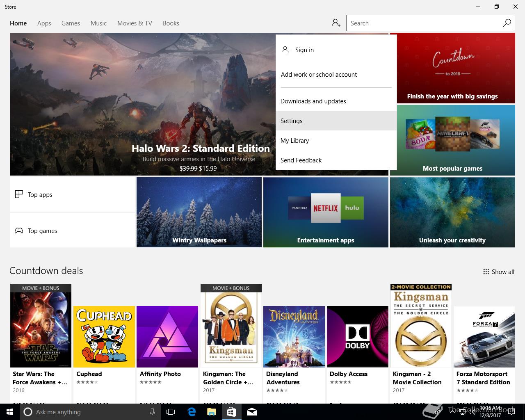Viewport: 525px width, 420px height.
Task: Open Countdown to 2018 savings tile
Action: click(x=452, y=68)
